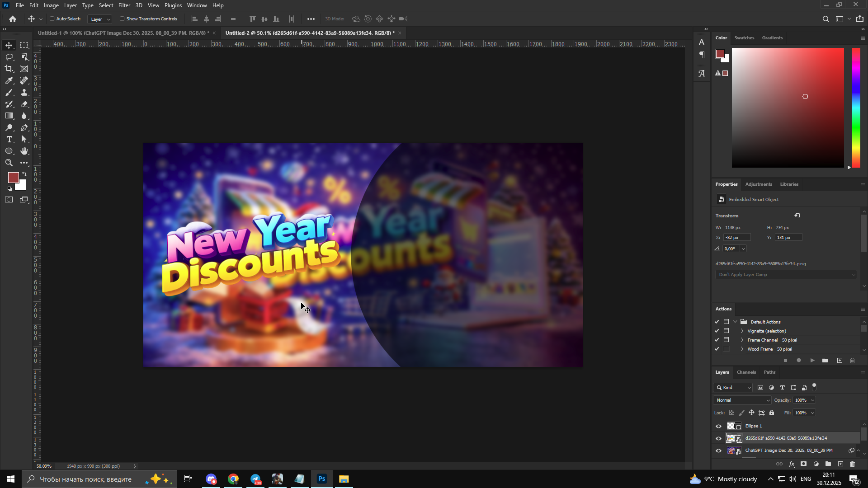Select the Crop tool
Image resolution: width=868 pixels, height=488 pixels.
point(9,69)
